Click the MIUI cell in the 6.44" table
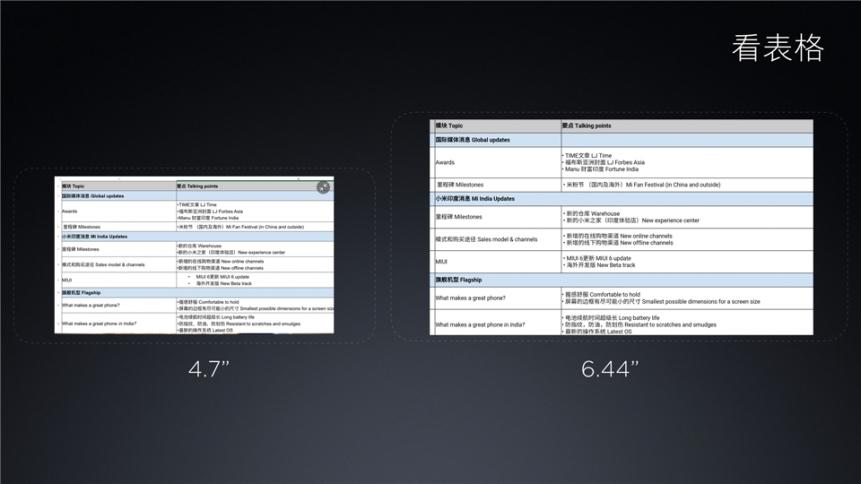Viewport: 861px width, 484px height. 441,262
